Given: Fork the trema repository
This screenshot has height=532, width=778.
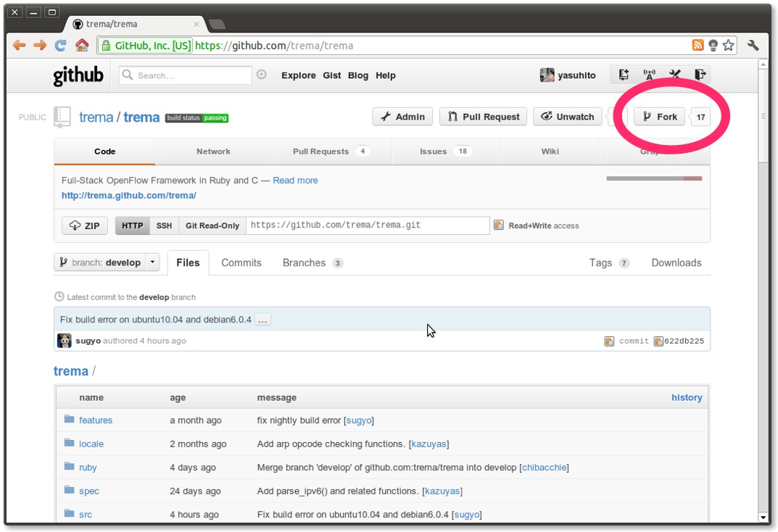Looking at the screenshot, I should (x=659, y=117).
